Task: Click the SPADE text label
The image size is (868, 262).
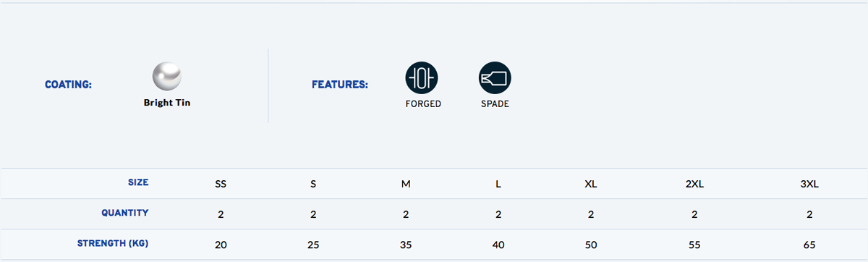Action: pos(495,104)
